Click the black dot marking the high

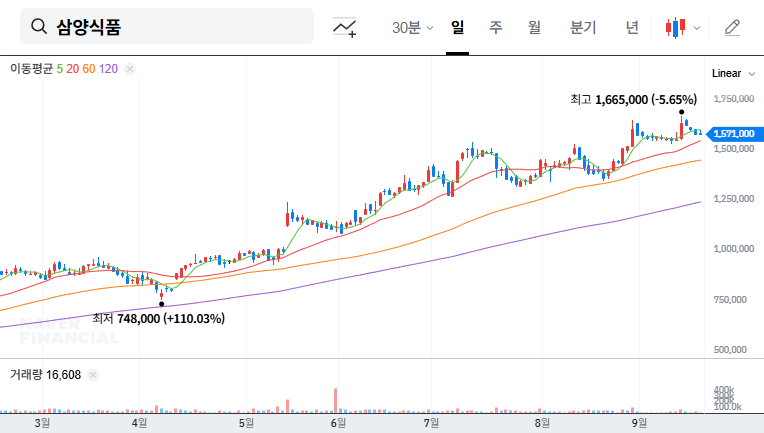click(x=682, y=112)
